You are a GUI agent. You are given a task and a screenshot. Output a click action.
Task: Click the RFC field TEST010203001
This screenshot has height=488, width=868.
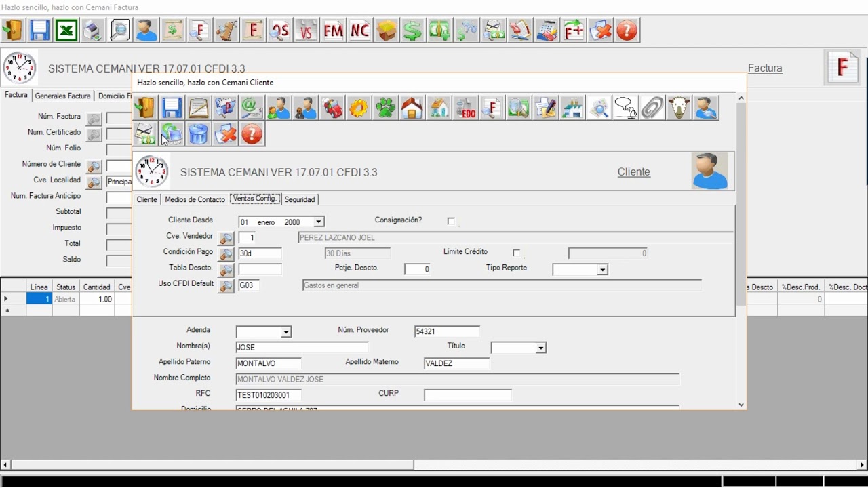click(269, 395)
